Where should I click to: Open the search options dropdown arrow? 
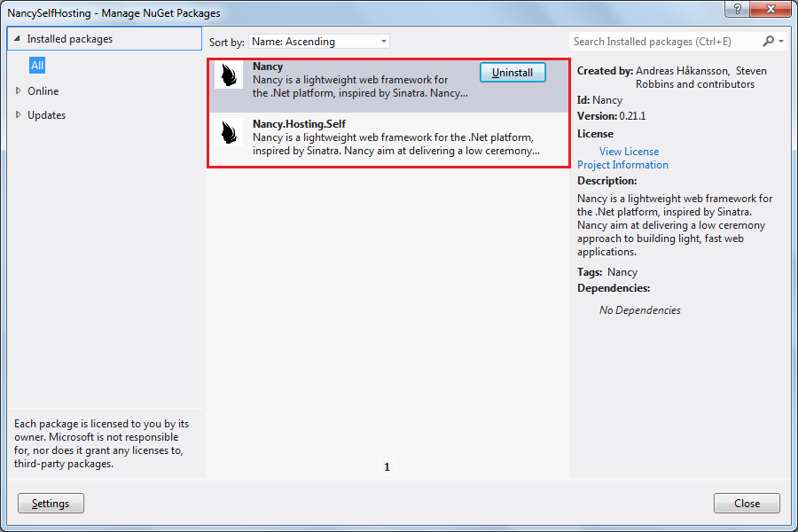(x=781, y=42)
